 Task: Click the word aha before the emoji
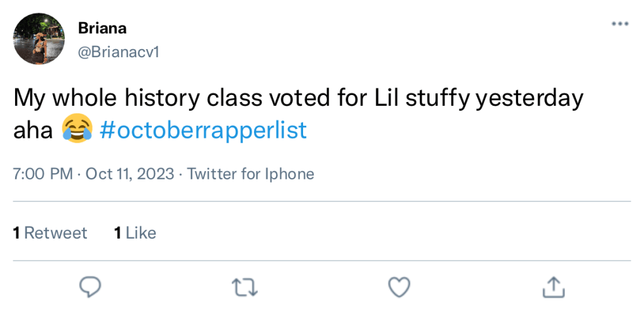click(34, 130)
